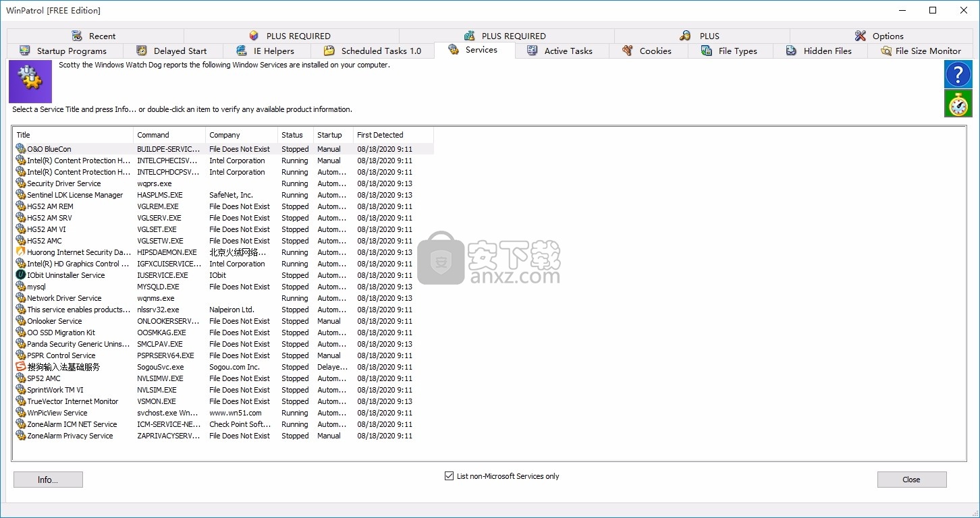This screenshot has width=980, height=518.
Task: Select Panda Security Generic Uninstall service
Action: pos(223,344)
